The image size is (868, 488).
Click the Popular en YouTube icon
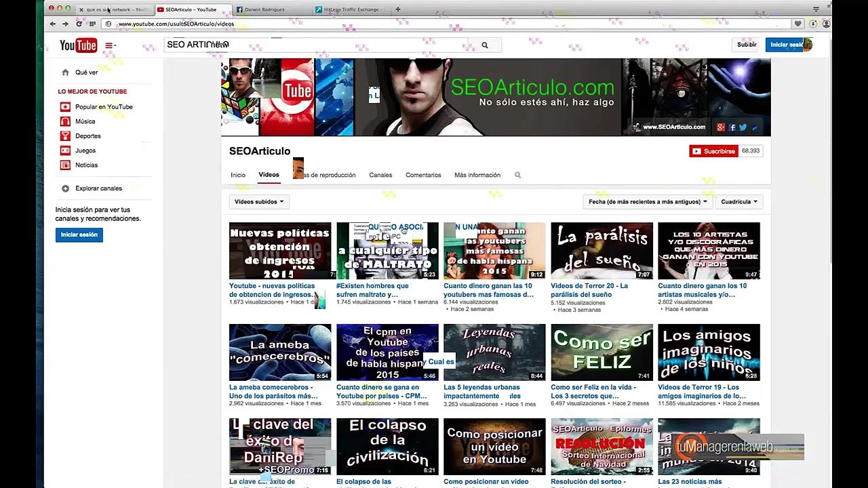[65, 106]
